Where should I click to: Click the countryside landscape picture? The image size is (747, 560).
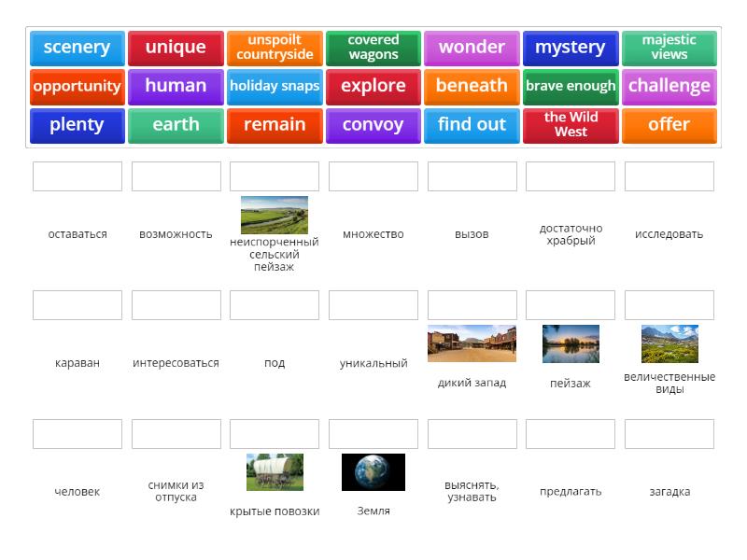(x=275, y=215)
